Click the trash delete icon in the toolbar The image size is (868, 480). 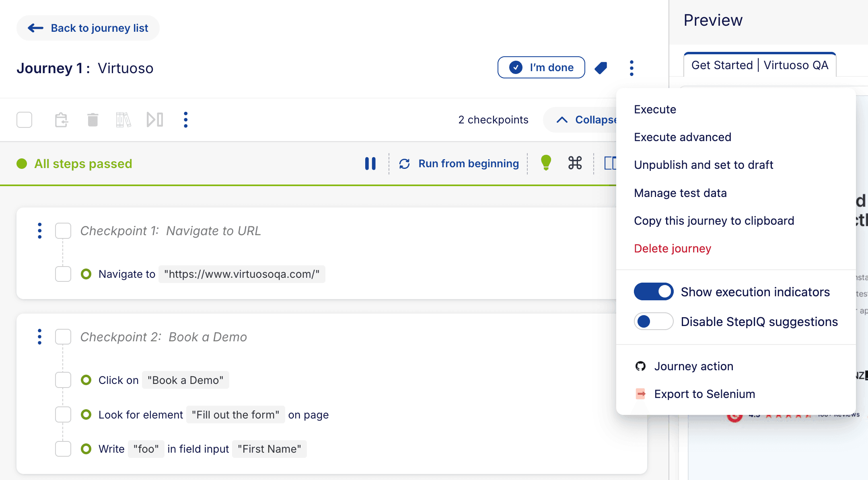(93, 120)
